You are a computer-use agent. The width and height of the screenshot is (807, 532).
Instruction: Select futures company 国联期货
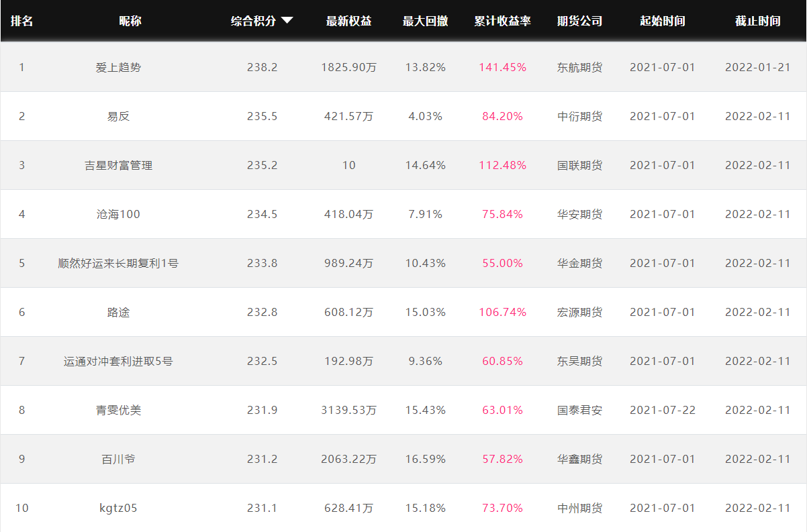[579, 165]
